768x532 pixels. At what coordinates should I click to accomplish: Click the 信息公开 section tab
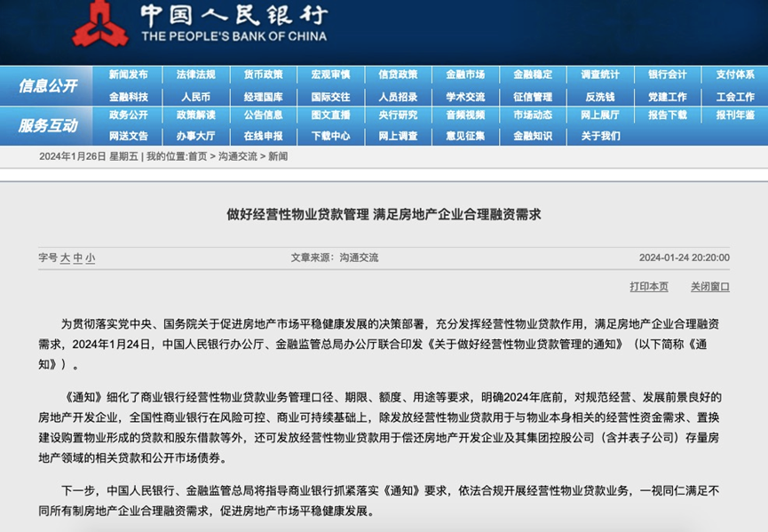click(x=48, y=86)
